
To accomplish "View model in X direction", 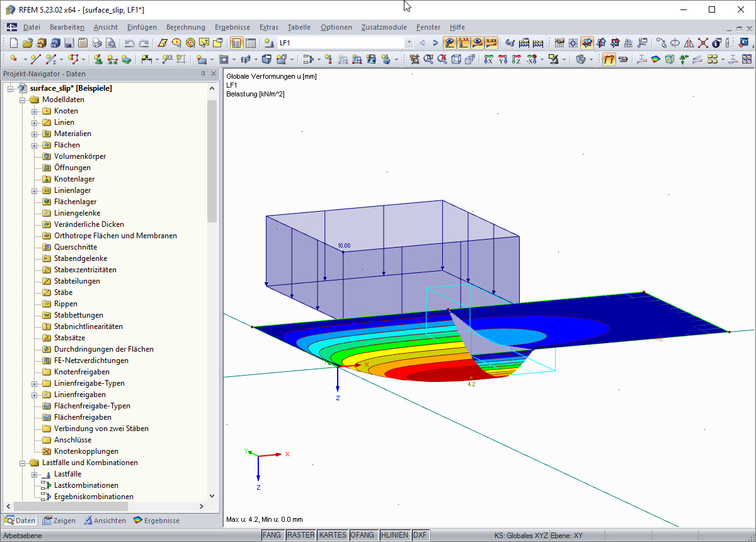I will click(x=488, y=59).
